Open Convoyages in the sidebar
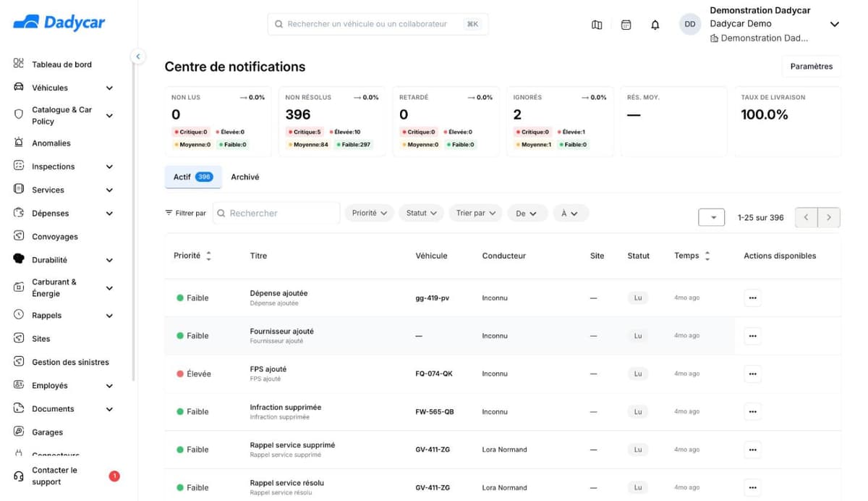This screenshot has height=501, width=868. pyautogui.click(x=55, y=237)
